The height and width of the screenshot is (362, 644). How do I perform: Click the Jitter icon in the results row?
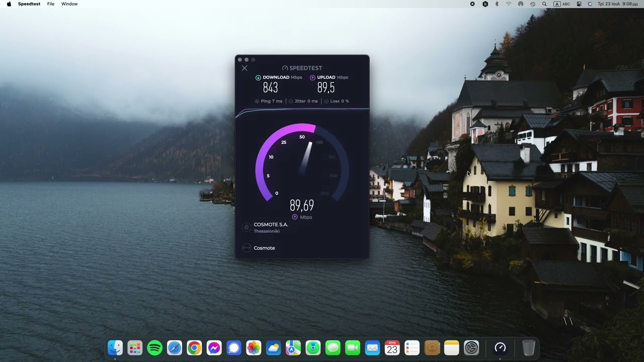click(291, 101)
